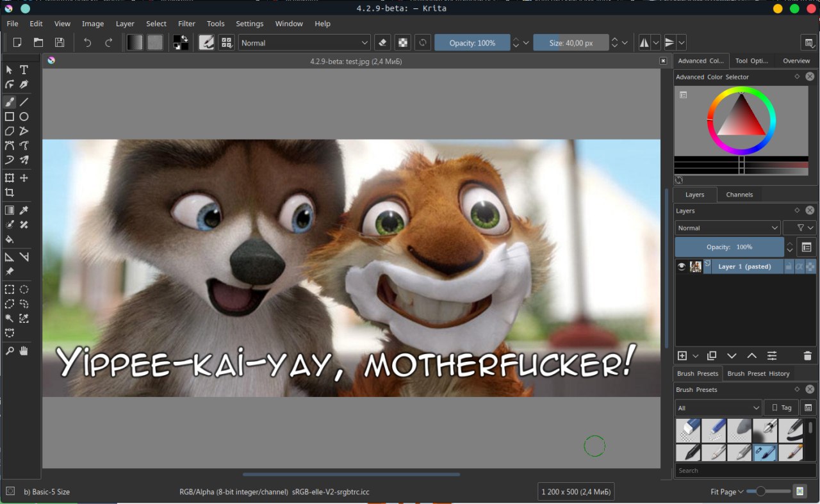Open the layer filter funnel dropdown
The width and height of the screenshot is (820, 504).
pos(799,228)
